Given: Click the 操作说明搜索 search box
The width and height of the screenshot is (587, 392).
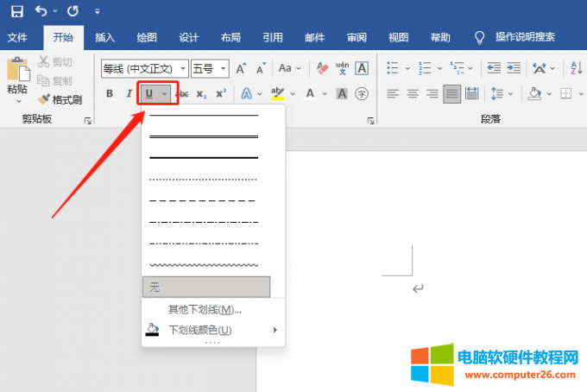Looking at the screenshot, I should [524, 38].
